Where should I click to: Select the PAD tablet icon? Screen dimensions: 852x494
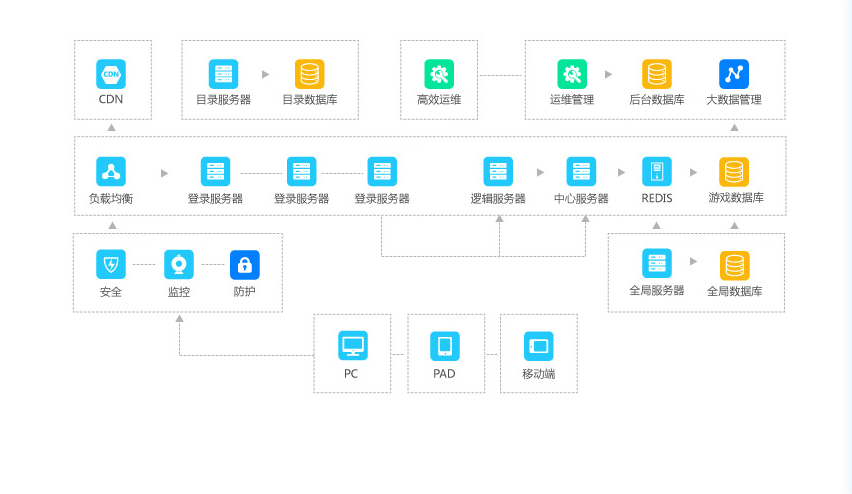[x=445, y=346]
